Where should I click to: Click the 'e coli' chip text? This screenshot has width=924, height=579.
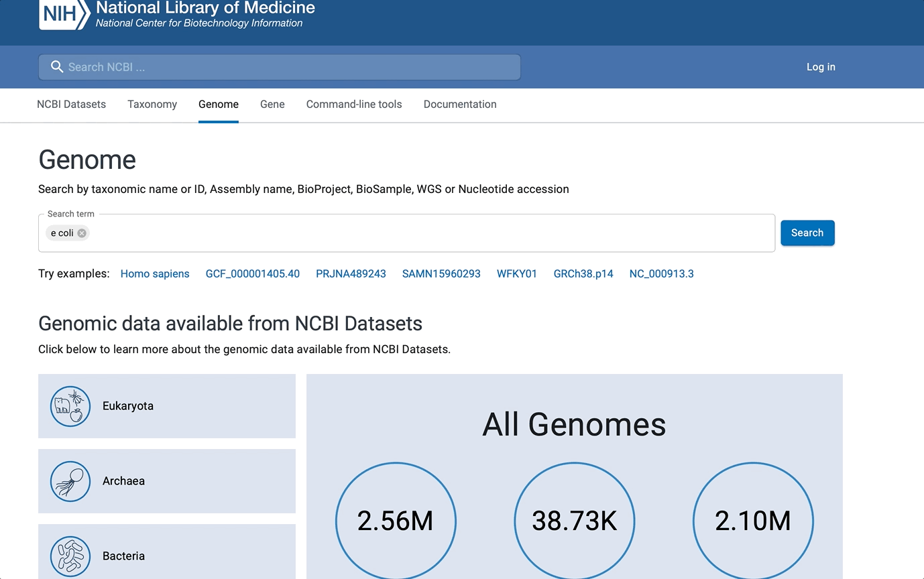(x=62, y=233)
